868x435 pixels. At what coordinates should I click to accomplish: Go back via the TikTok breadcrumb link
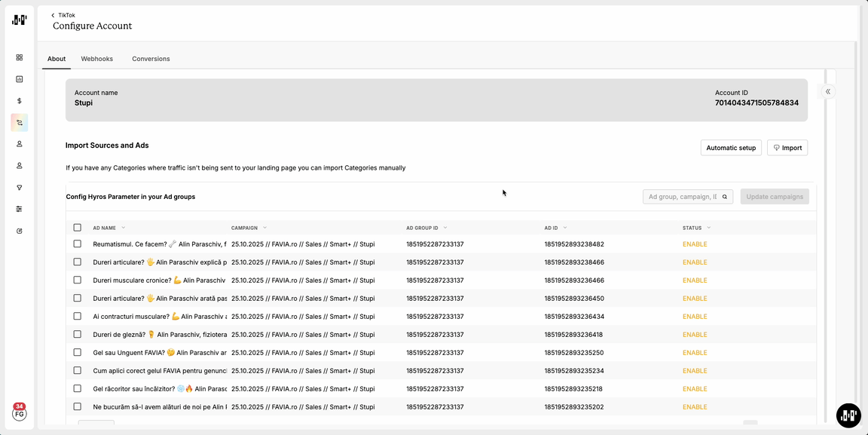(x=66, y=15)
